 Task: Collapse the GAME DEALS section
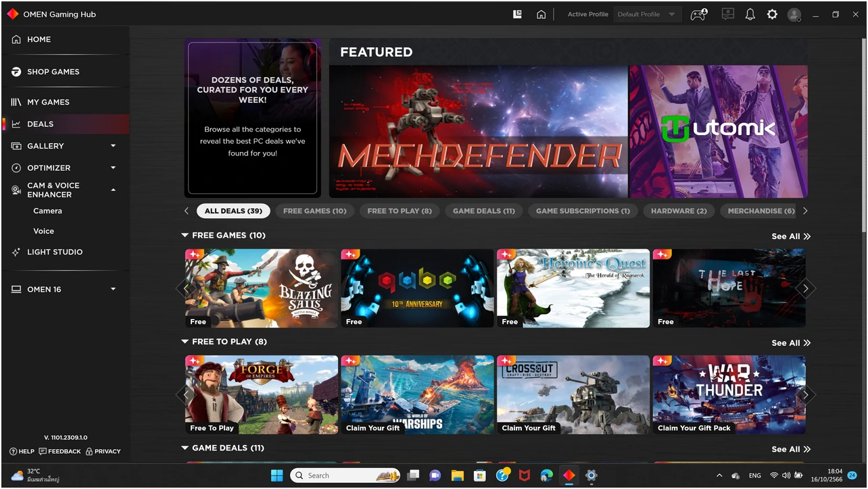tap(185, 448)
